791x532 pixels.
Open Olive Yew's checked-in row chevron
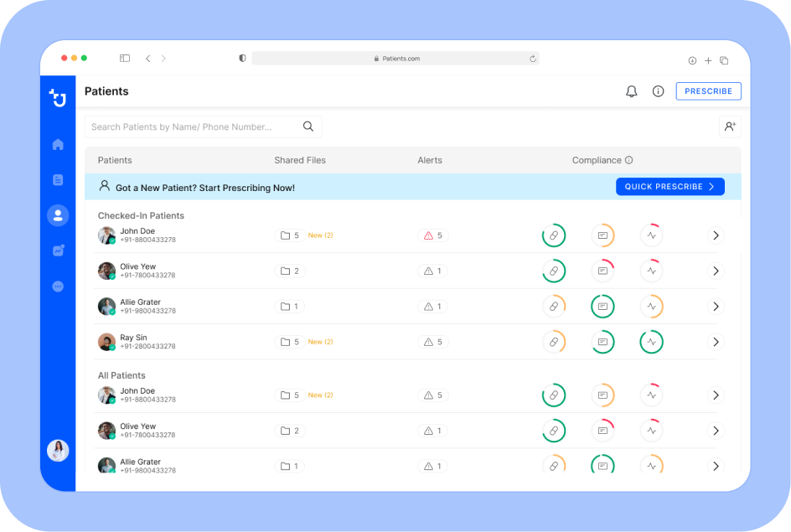coord(716,271)
